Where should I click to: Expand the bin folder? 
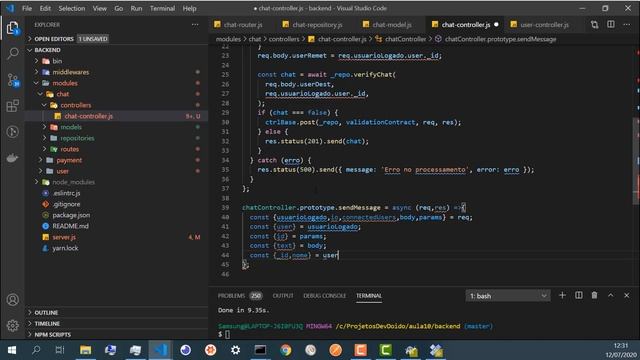(117, 61)
